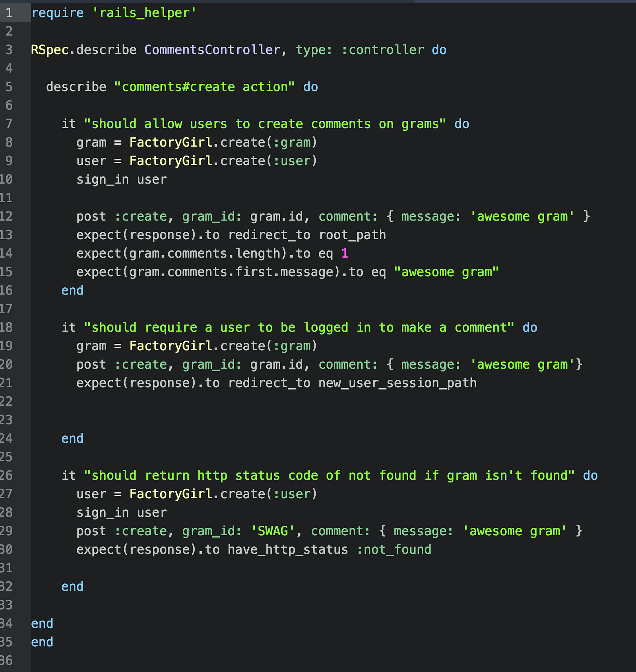This screenshot has height=672, width=636.
Task: Click the "should return http status code" string
Action: point(329,475)
